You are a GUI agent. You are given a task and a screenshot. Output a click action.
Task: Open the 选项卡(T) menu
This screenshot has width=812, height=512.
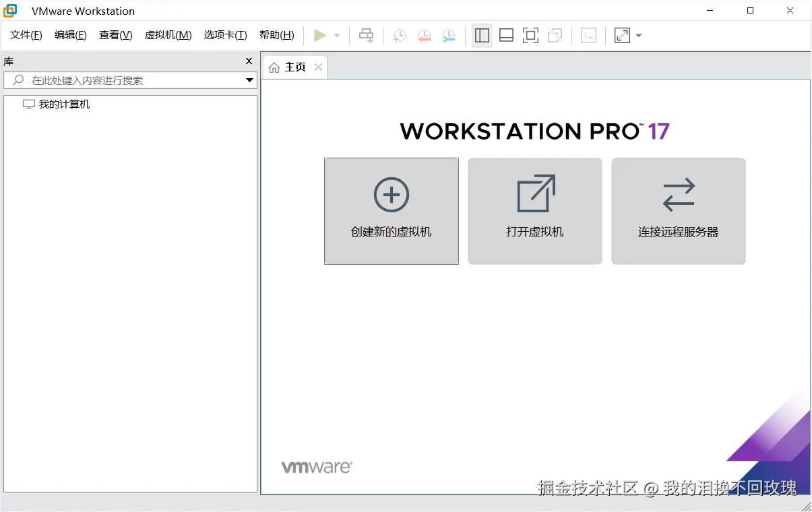[x=226, y=35]
